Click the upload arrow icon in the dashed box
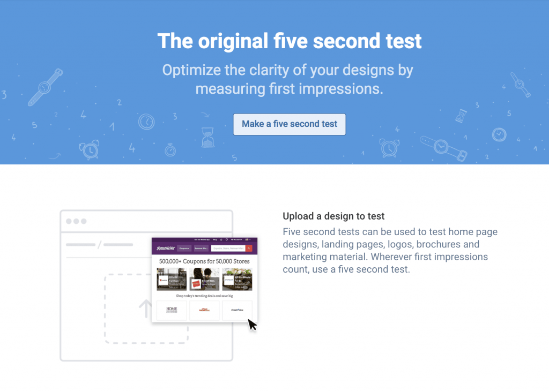 coord(145,309)
